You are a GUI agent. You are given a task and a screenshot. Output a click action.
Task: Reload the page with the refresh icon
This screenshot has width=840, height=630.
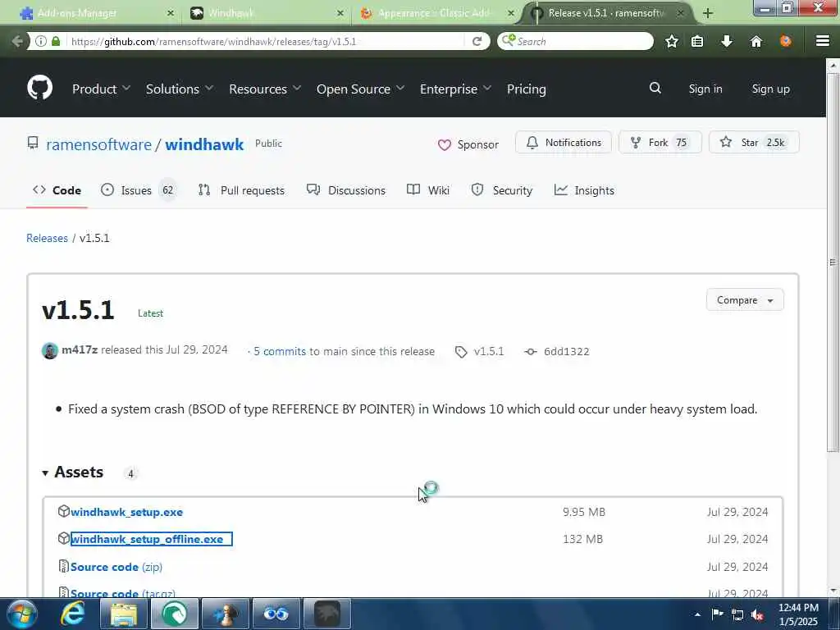(x=477, y=41)
